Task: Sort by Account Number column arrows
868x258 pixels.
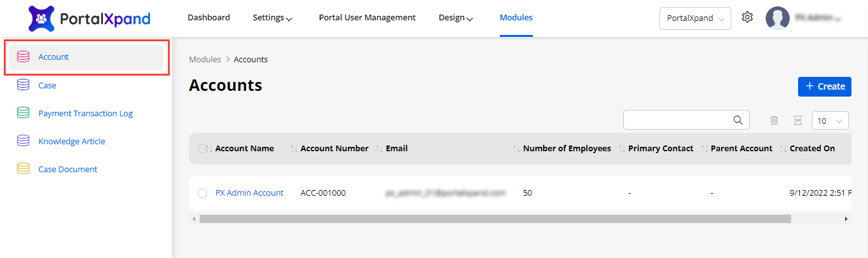Action: point(294,149)
